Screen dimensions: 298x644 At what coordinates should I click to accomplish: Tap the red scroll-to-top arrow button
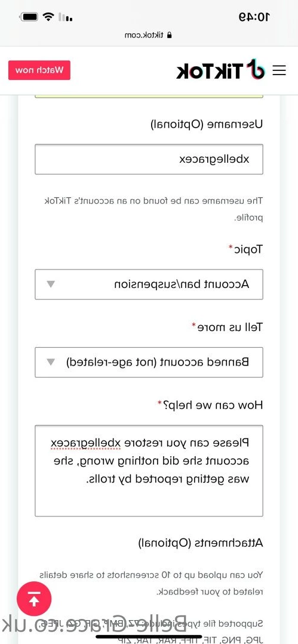[34, 599]
